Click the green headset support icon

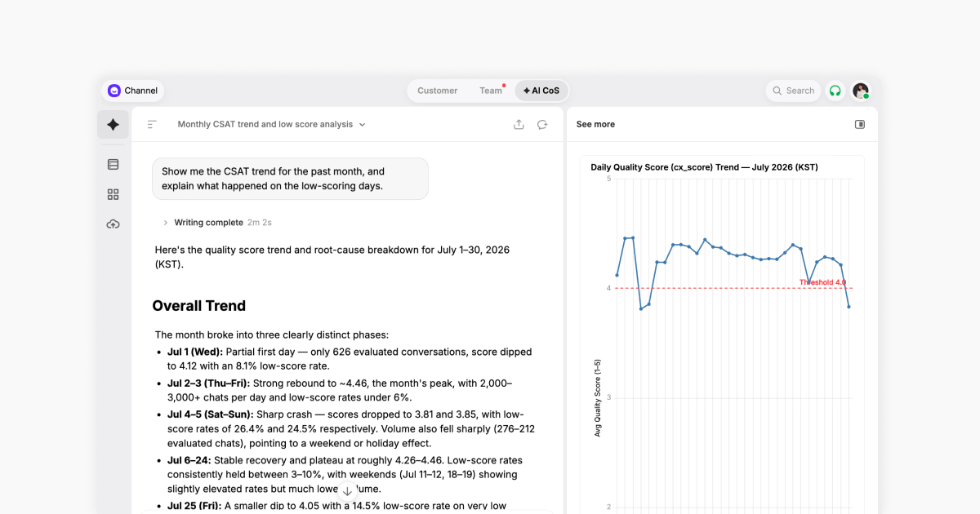[x=835, y=91]
